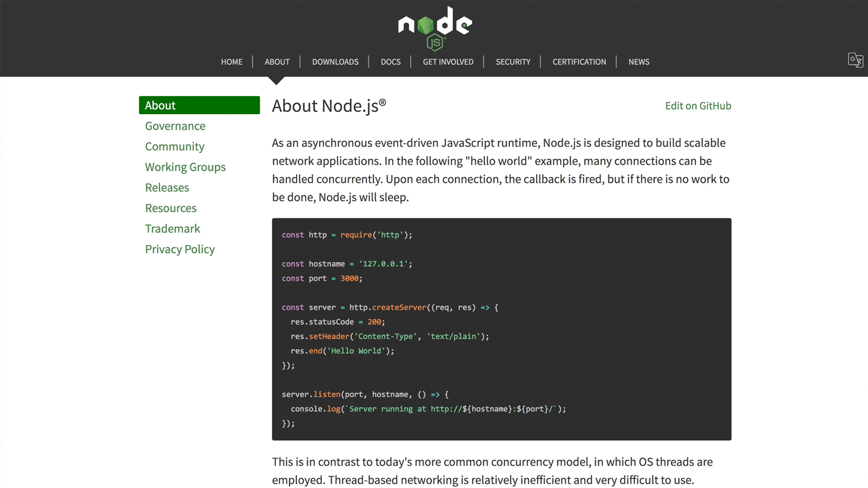Go to the HOME nav item
The image size is (868, 488).
click(x=231, y=62)
